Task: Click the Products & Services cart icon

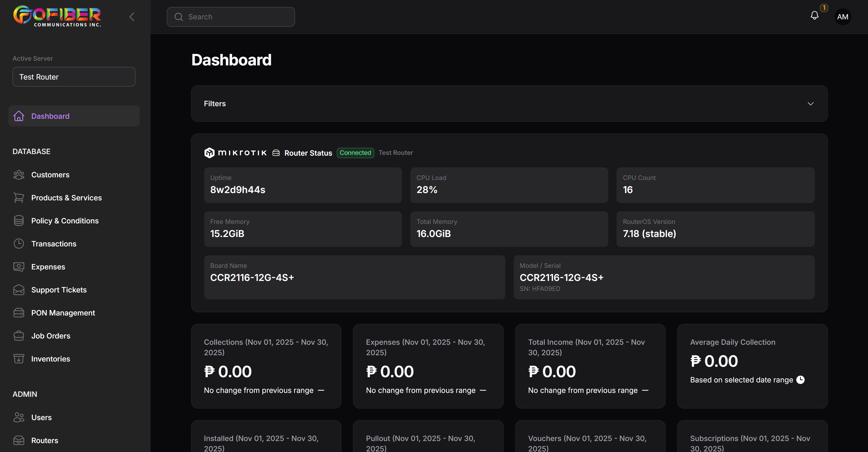Action: pyautogui.click(x=19, y=197)
